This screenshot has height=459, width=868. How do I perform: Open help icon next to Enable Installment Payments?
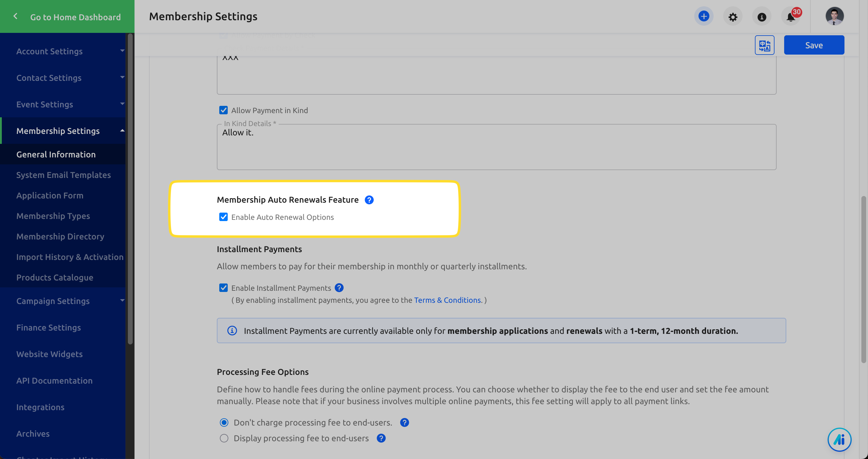[339, 288]
